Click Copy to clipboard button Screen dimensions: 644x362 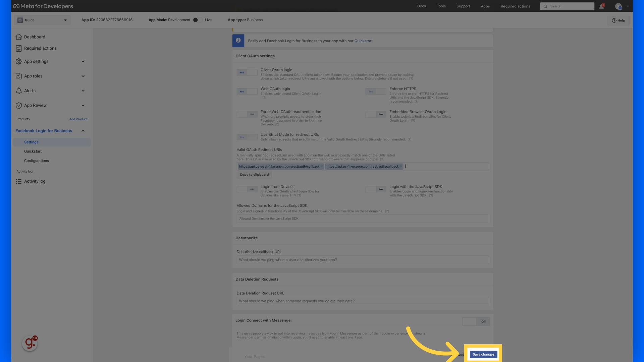[254, 175]
